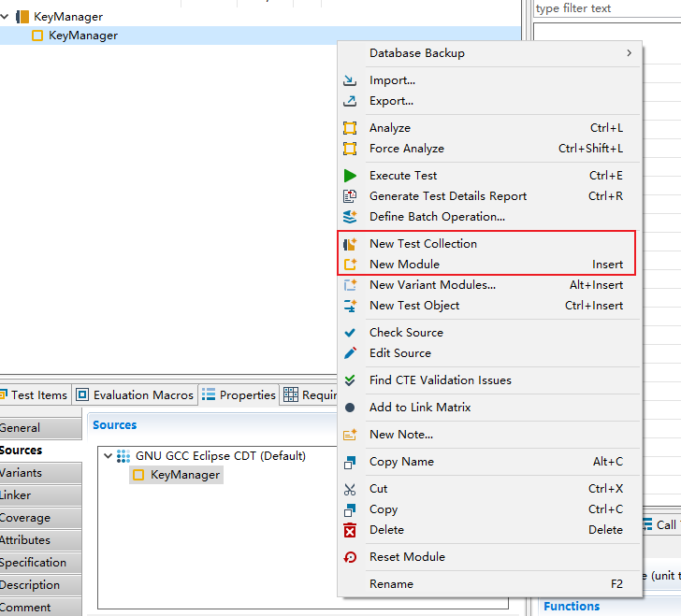Click the Properties tab list icon
The image size is (681, 616).
pyautogui.click(x=209, y=394)
